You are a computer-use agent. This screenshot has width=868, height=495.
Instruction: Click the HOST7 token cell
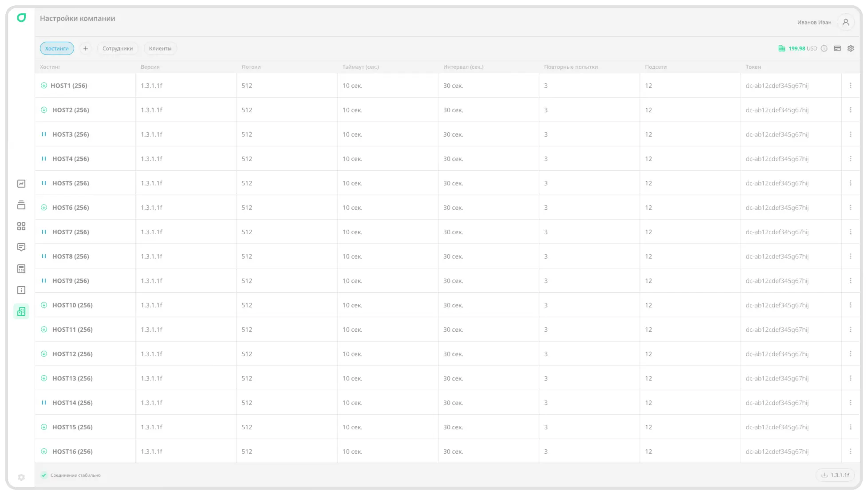[x=777, y=232]
